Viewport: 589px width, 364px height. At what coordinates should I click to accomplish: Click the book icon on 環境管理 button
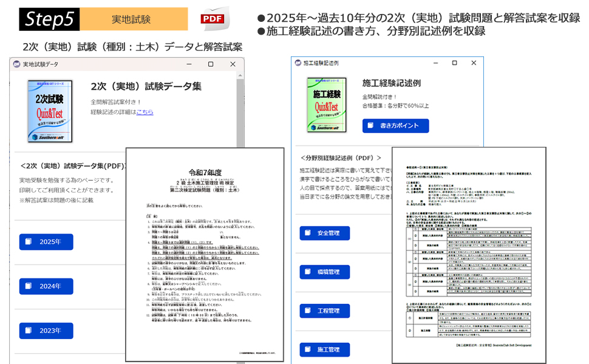(308, 272)
